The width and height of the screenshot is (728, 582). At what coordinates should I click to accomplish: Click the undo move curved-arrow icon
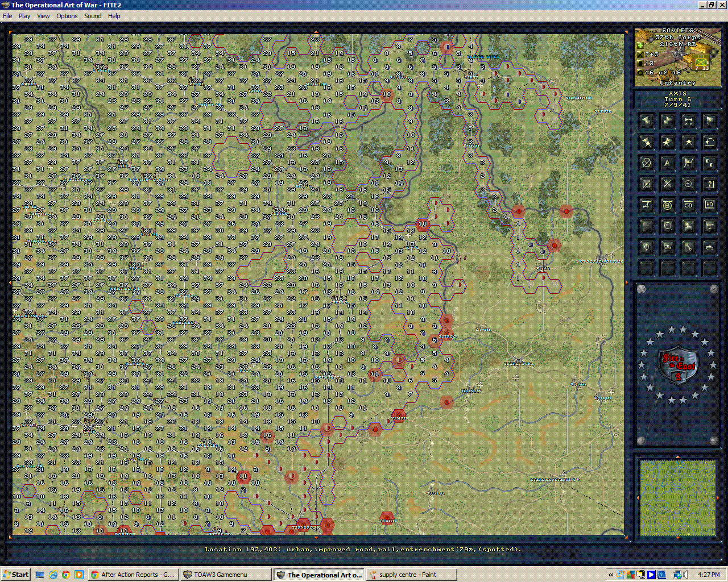pos(710,142)
